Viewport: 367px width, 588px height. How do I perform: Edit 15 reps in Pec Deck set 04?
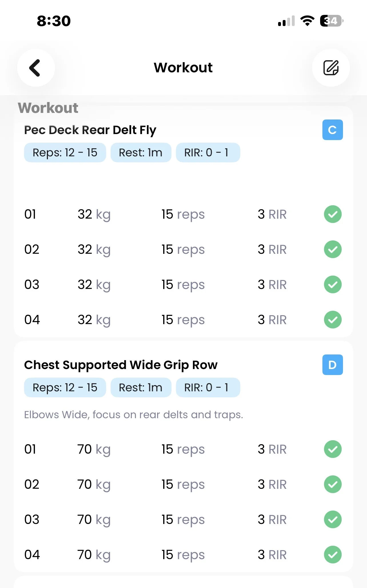tap(183, 320)
